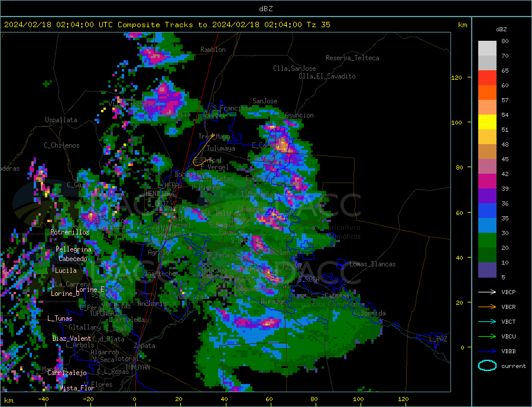Click the 60 tick on the vertical km axis
This screenshot has height=407, width=532.
pyautogui.click(x=459, y=213)
